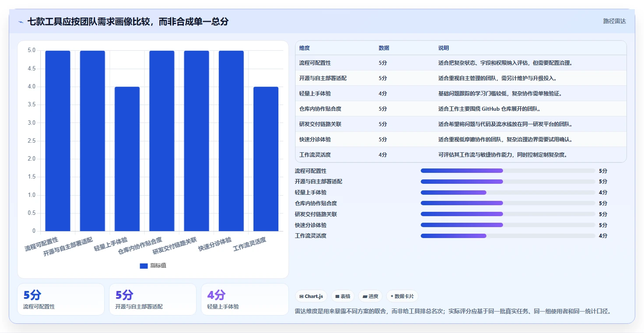Click the 流程可配置性 bar in the chart
644x333 pixels.
tap(58, 141)
